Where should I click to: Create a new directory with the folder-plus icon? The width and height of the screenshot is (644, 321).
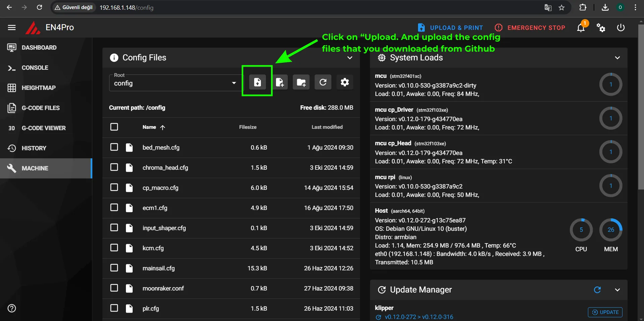(301, 82)
